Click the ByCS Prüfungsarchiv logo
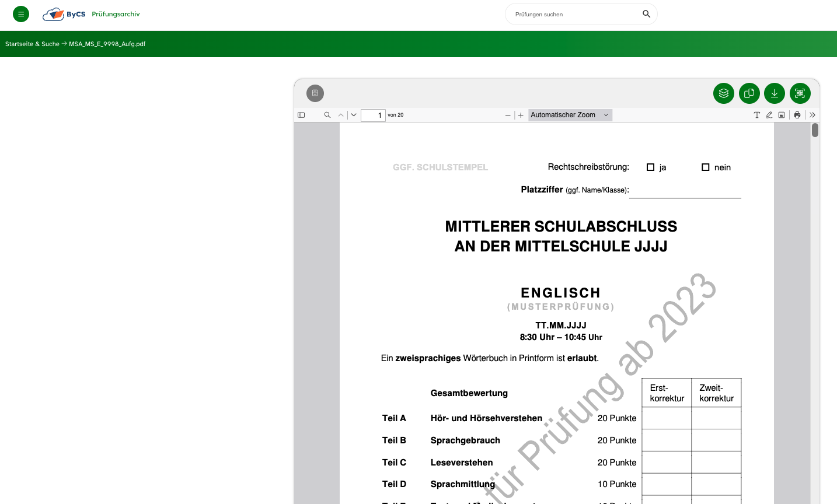Screen dimensions: 837x504 [x=92, y=14]
